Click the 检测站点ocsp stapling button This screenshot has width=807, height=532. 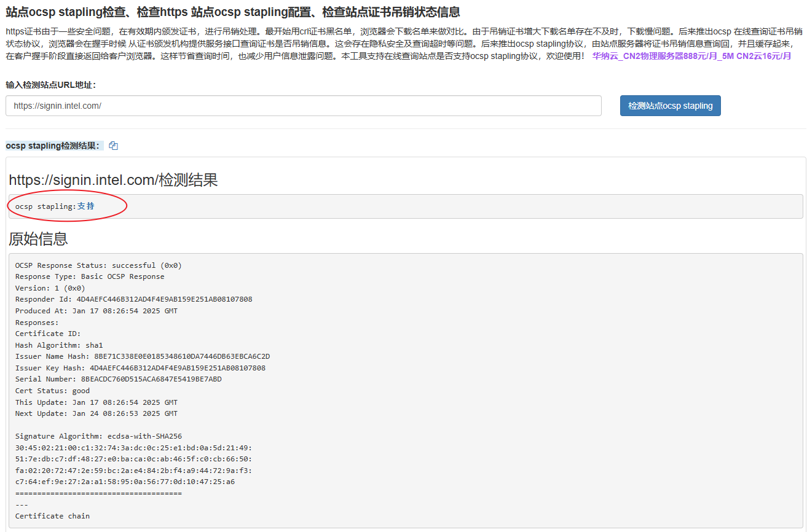[670, 106]
